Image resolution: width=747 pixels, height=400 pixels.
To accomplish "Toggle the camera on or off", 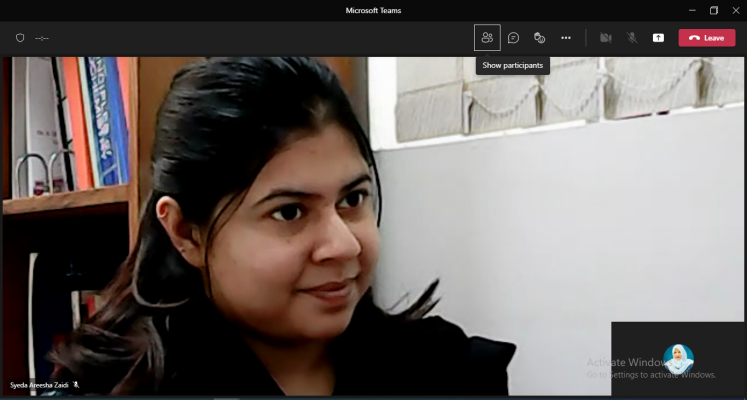I will [x=605, y=38].
